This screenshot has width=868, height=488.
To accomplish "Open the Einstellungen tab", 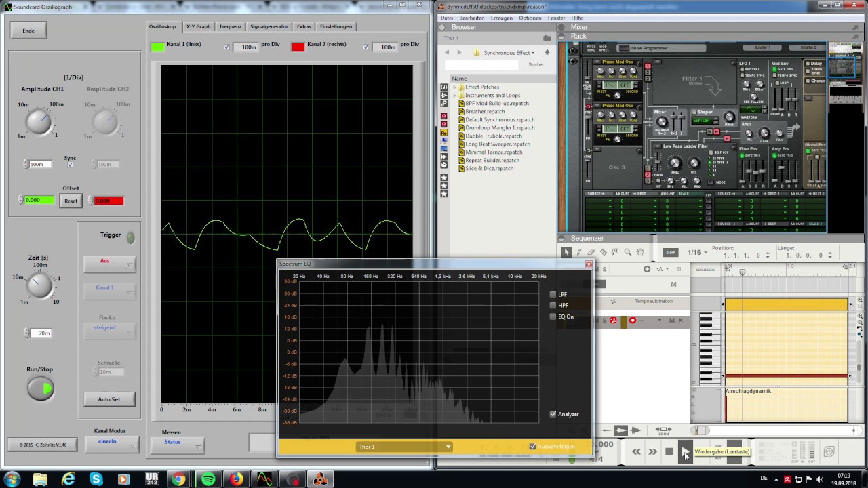I will point(336,26).
